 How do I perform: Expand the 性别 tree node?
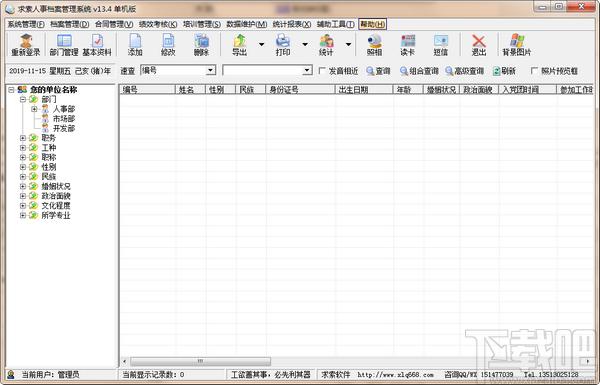[x=23, y=167]
